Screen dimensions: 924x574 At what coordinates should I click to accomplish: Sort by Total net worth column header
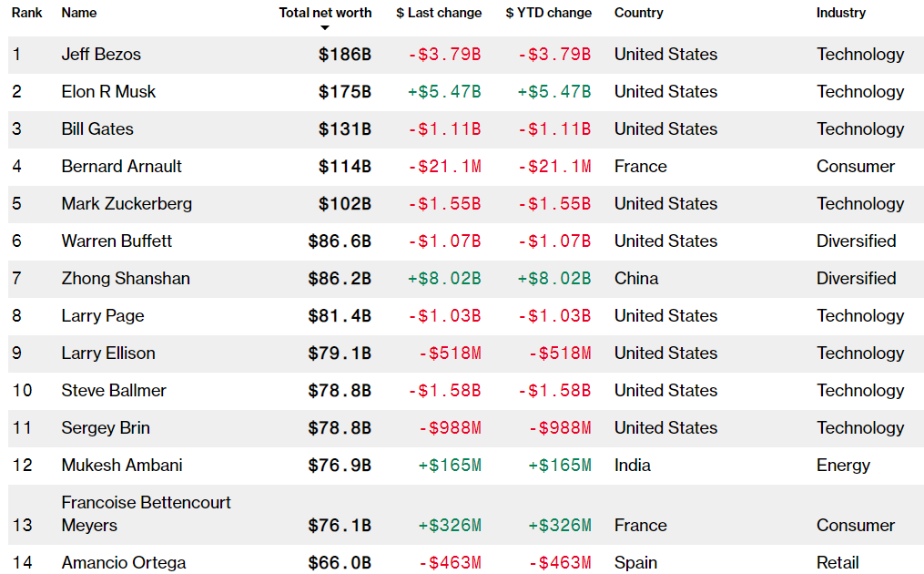click(325, 13)
